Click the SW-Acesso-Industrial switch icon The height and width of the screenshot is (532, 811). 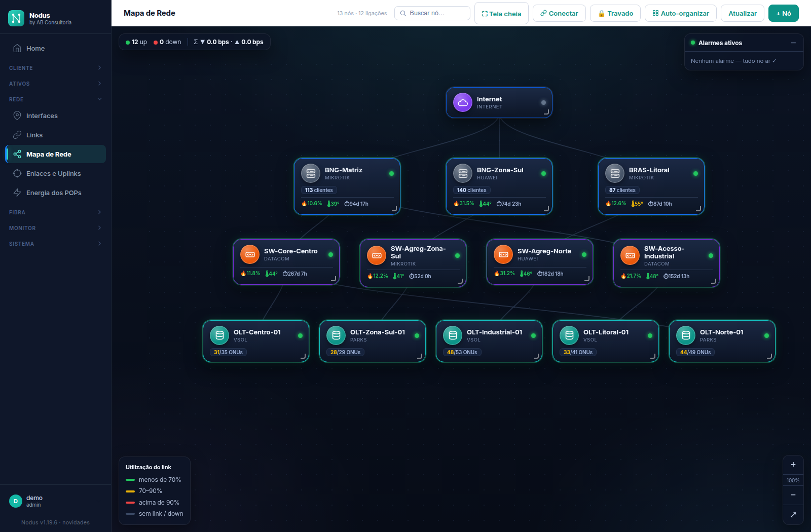click(630, 255)
